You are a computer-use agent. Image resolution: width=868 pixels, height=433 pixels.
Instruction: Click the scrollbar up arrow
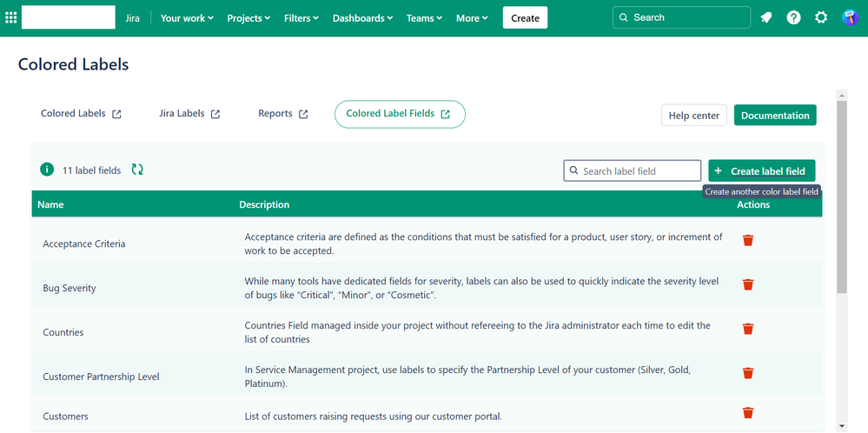click(842, 96)
